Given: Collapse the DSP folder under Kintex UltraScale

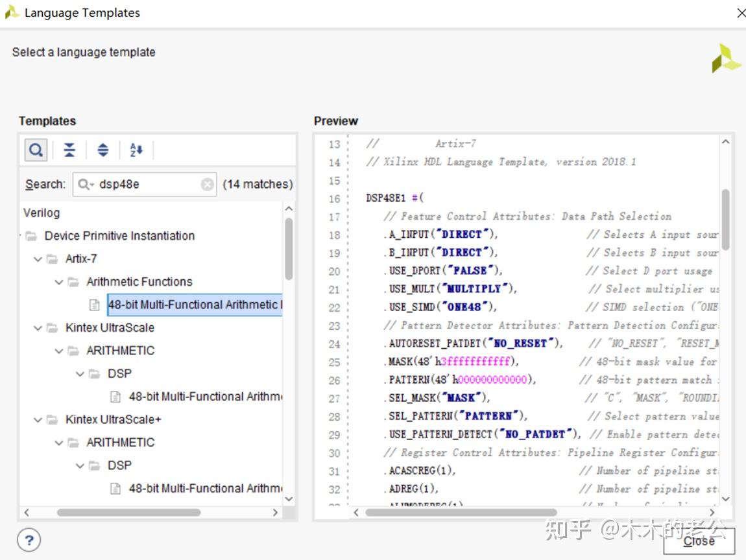Looking at the screenshot, I should coord(80,374).
